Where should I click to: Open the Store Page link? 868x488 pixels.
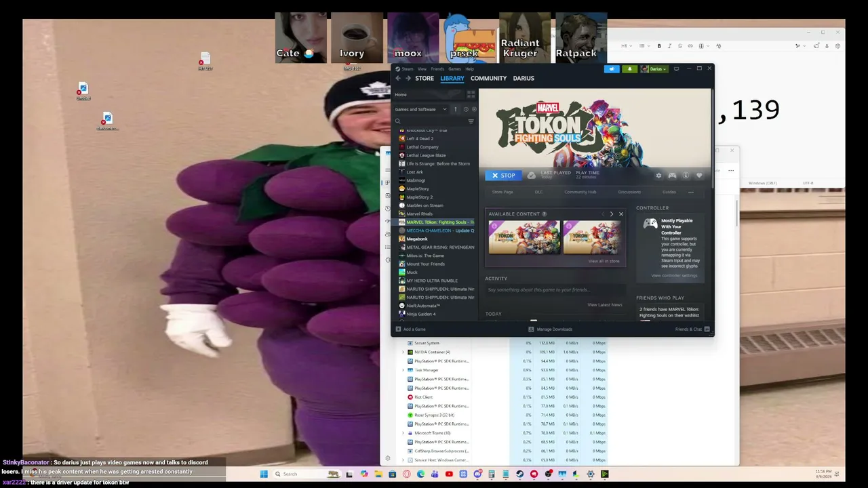pos(502,192)
